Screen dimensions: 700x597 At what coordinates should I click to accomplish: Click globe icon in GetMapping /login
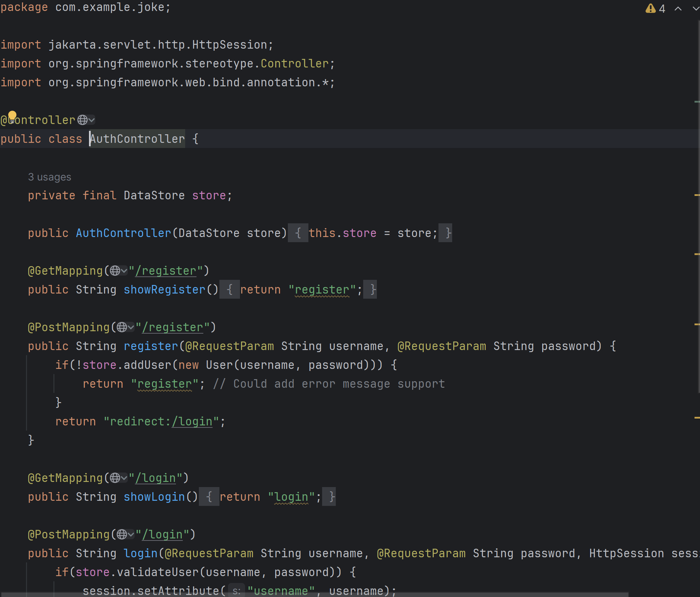(x=115, y=478)
